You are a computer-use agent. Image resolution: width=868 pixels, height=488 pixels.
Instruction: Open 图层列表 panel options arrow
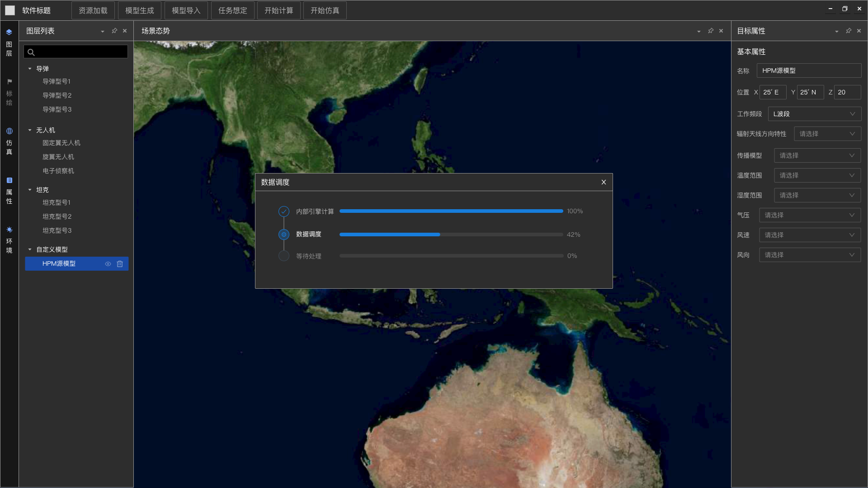click(103, 31)
